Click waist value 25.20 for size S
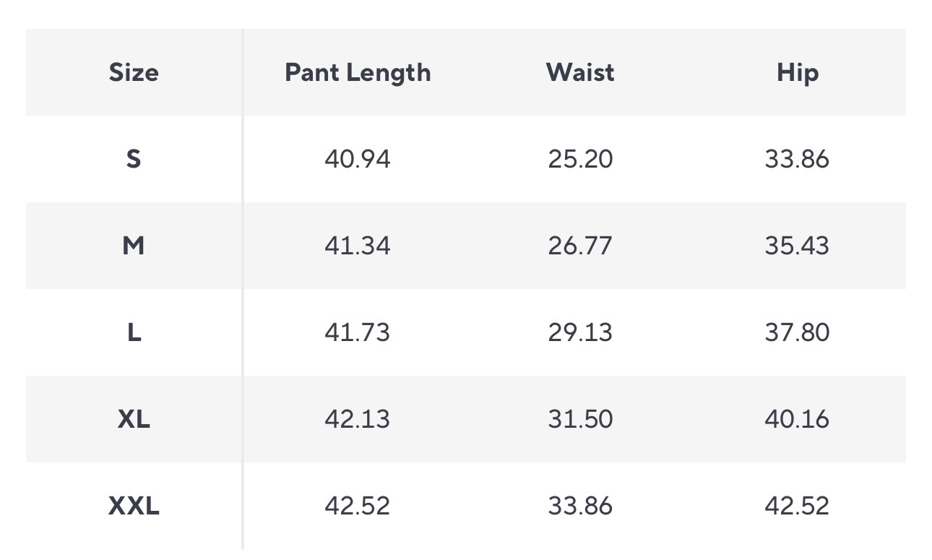932x560 pixels. (x=580, y=159)
